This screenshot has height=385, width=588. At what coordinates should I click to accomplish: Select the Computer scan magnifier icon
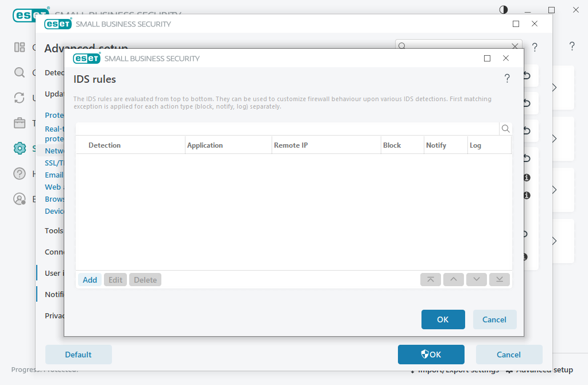coord(20,72)
